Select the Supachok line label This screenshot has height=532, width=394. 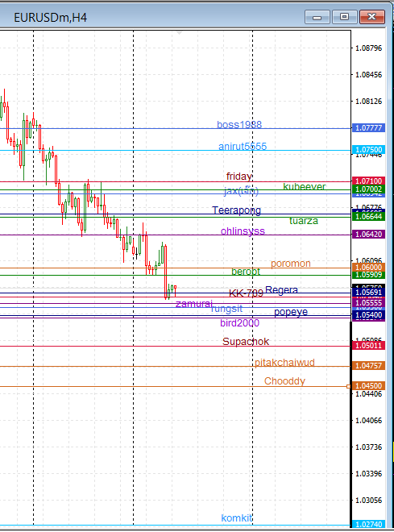pyautogui.click(x=246, y=341)
